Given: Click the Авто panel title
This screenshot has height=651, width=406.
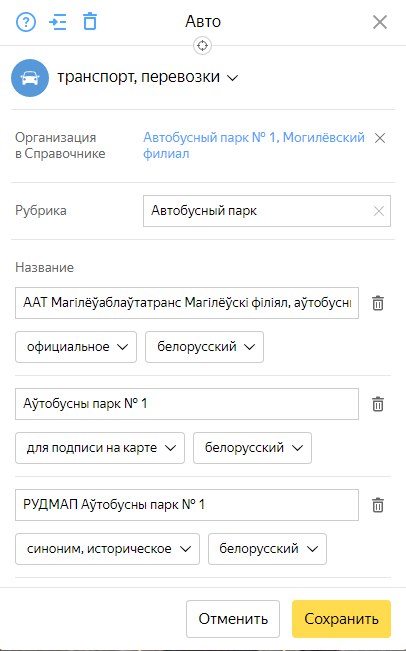Looking at the screenshot, I should click(203, 22).
